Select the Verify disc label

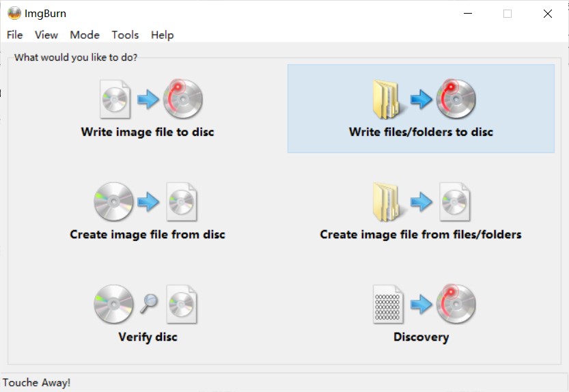pos(148,337)
